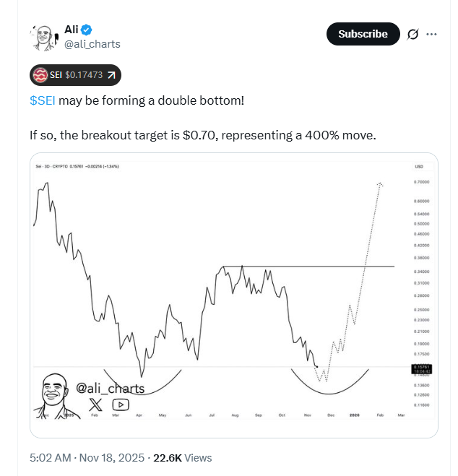Click the current price label 0.15761 on axis
Screen dimensions: 458x476
pyautogui.click(x=421, y=367)
